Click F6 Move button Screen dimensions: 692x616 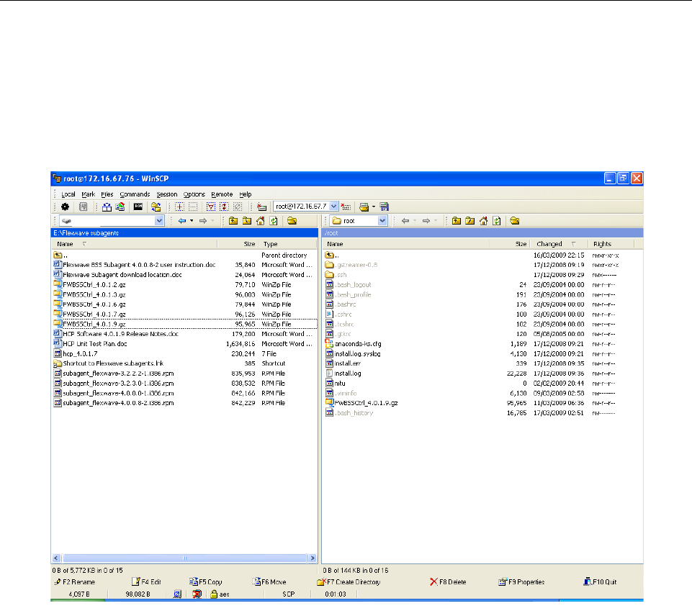point(269,582)
